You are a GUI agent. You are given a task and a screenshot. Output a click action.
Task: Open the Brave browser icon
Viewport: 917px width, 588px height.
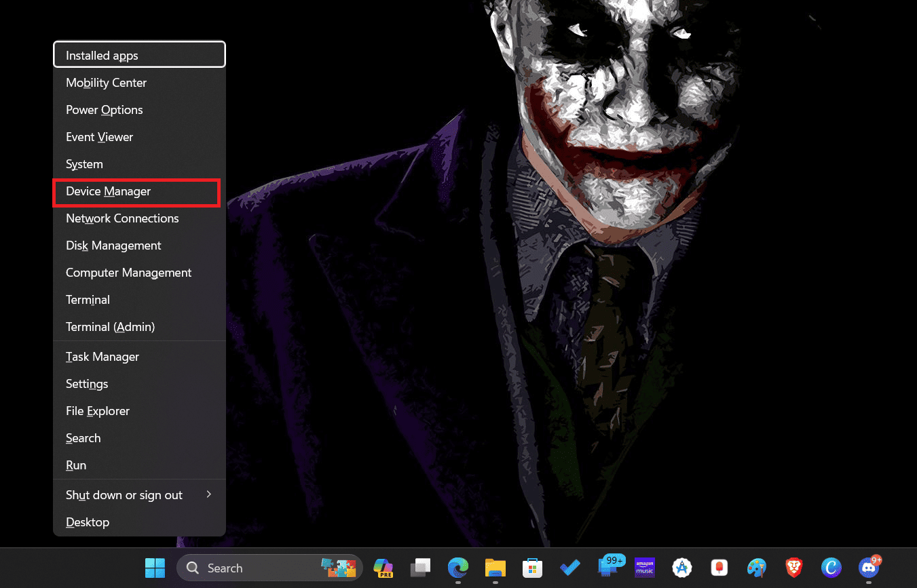point(793,568)
